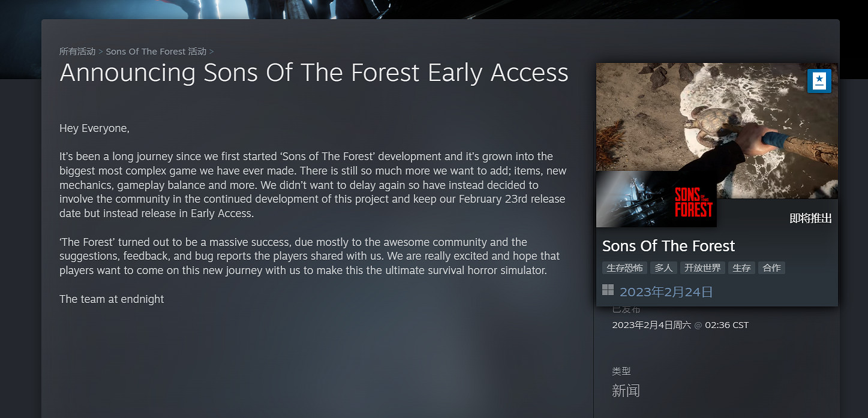Go to Sons Of The Forest 活动 breadcrumb
This screenshot has height=418, width=868.
coord(156,52)
